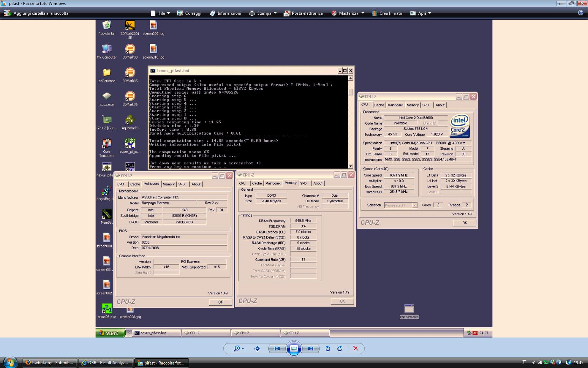The height and width of the screenshot is (368, 588).
Task: Open SPD tab in Memory CPU-Z window
Action: (303, 183)
